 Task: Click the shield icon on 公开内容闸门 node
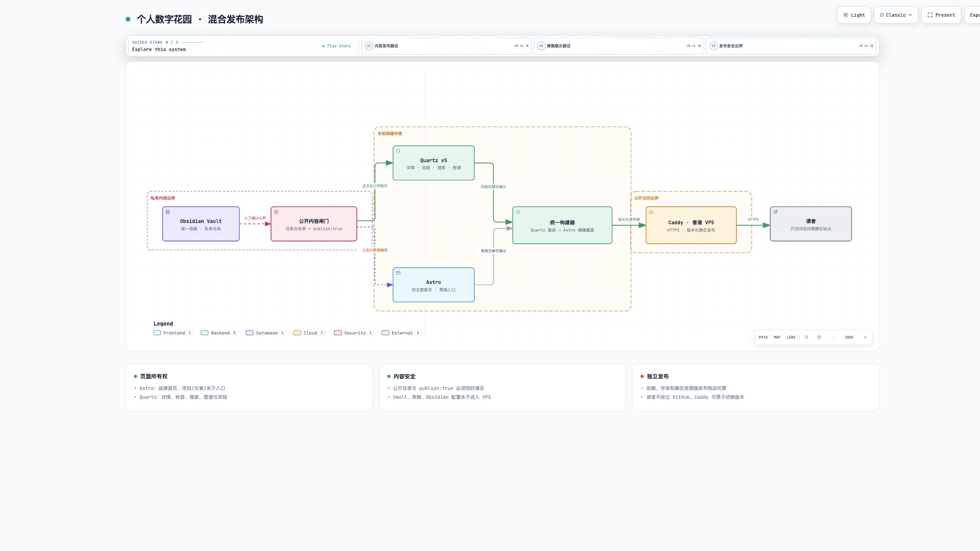[x=276, y=212]
